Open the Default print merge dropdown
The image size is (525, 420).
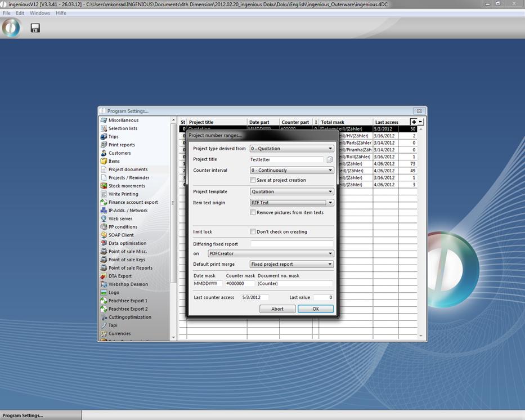(291, 264)
